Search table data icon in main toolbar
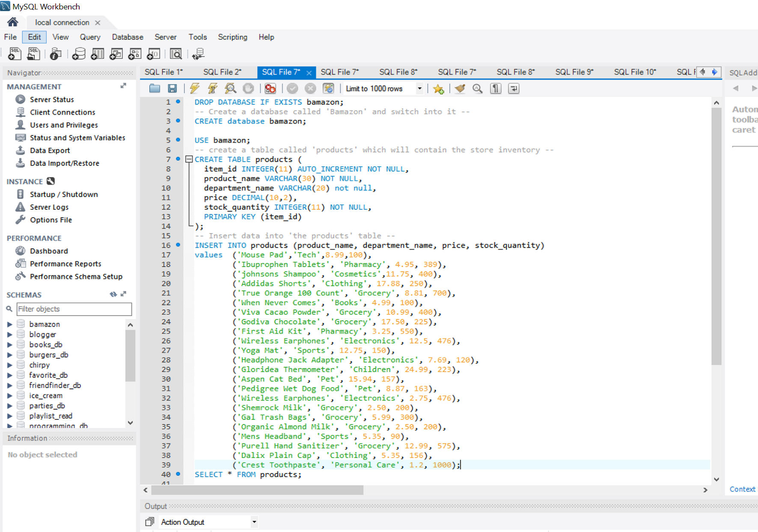The width and height of the screenshot is (758, 532). pyautogui.click(x=176, y=53)
